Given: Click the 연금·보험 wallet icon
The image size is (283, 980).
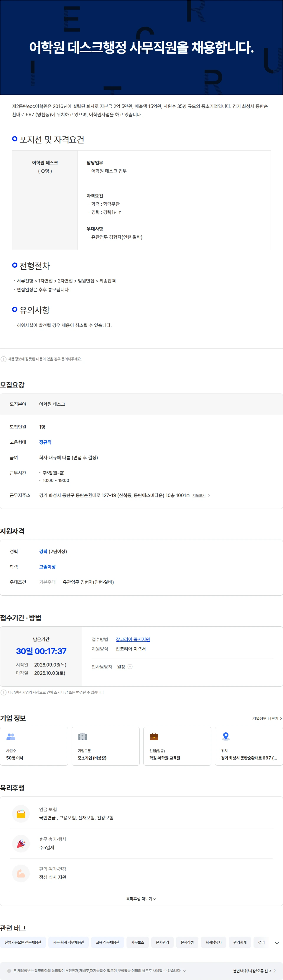Looking at the screenshot, I should pyautogui.click(x=21, y=814).
